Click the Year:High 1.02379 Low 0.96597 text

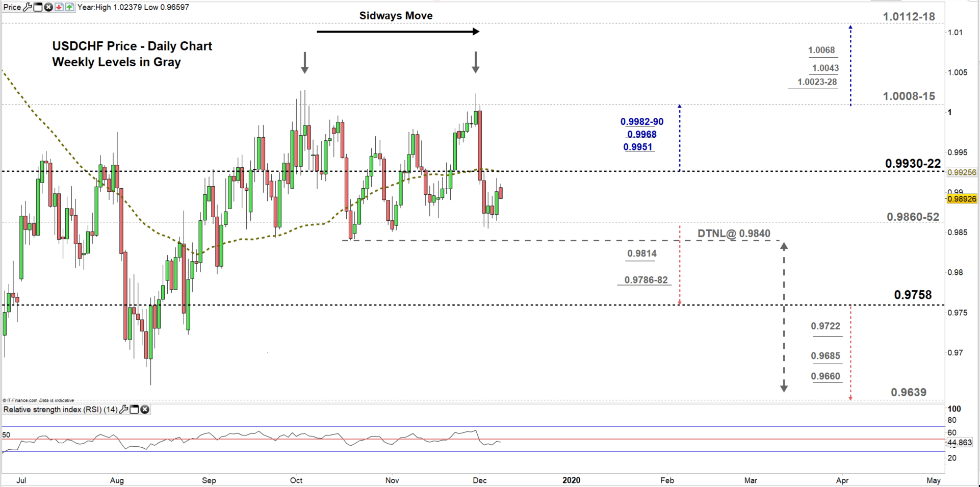[x=133, y=7]
